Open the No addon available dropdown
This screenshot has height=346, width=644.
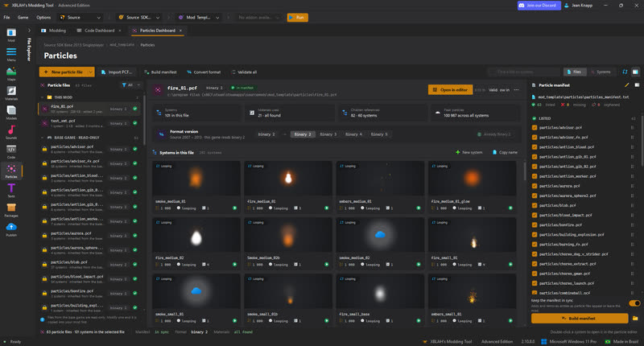258,18
